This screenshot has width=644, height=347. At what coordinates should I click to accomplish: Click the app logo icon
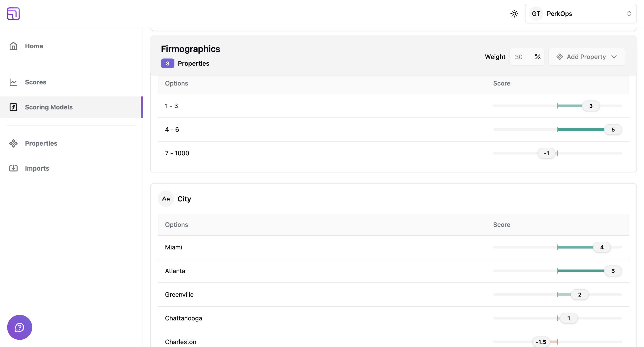[13, 13]
